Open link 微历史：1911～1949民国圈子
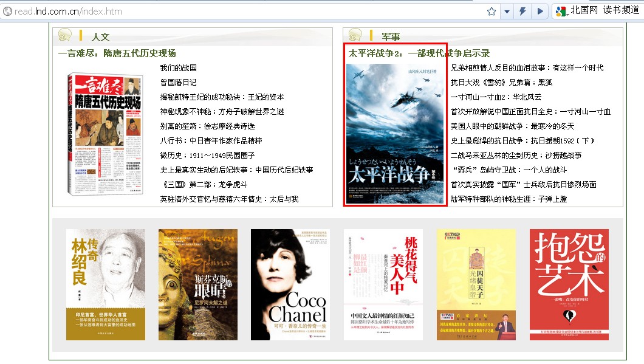 (207, 156)
